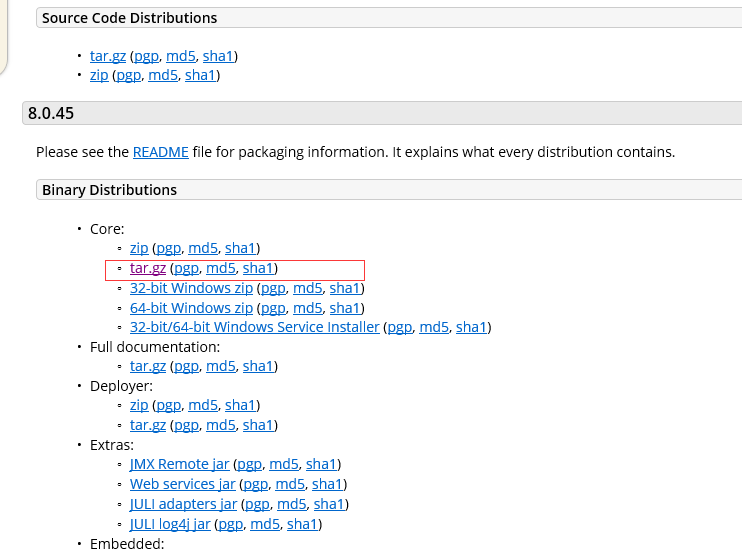Open the JULI log4j jar link
The width and height of the screenshot is (742, 557).
(170, 524)
